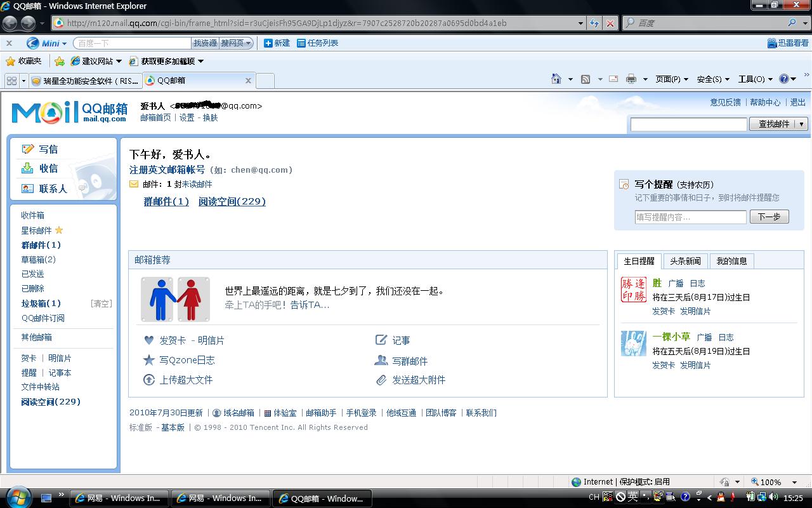Stop loading with the red X button

point(610,23)
